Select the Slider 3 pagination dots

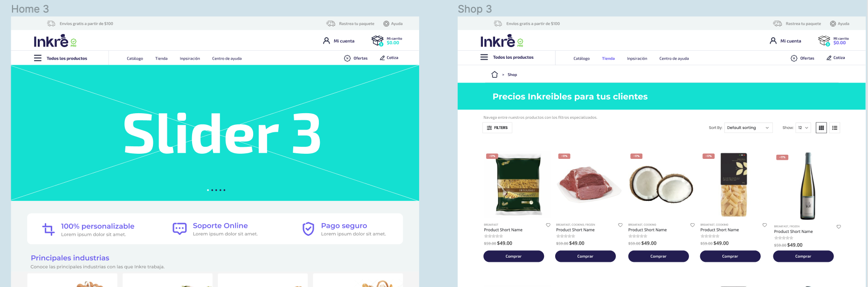click(216, 190)
